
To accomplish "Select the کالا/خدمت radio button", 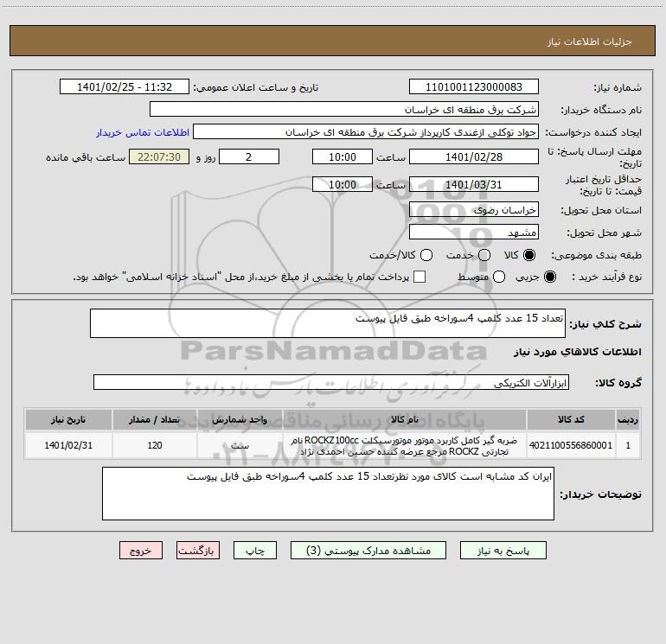I will point(426,255).
